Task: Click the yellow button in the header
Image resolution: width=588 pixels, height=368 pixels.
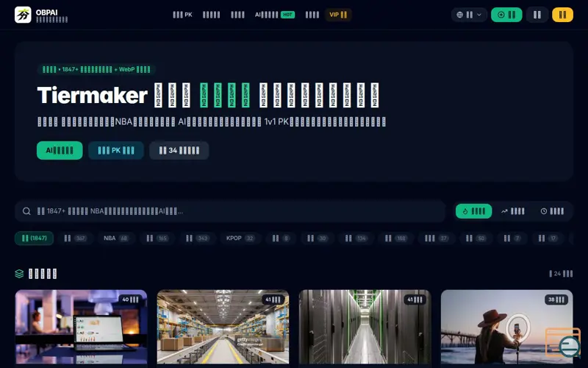Action: point(562,15)
